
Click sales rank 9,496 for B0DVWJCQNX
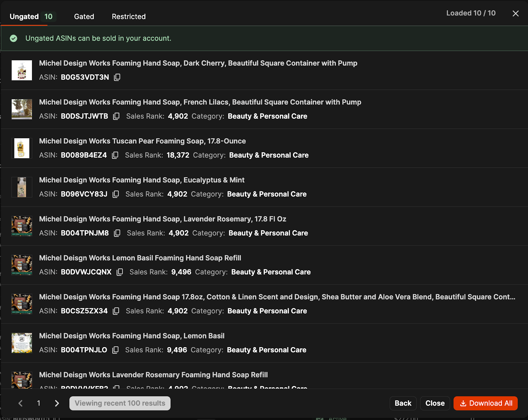pyautogui.click(x=181, y=272)
